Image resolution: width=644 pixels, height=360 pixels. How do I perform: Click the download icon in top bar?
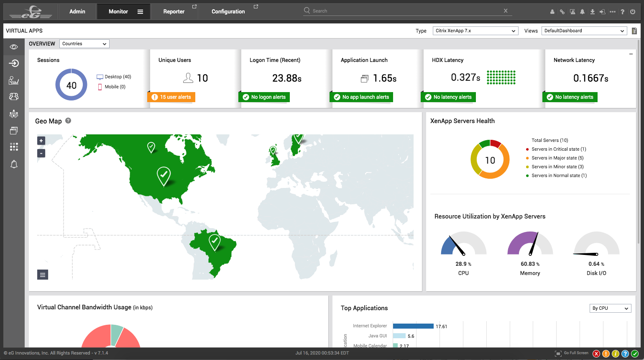coord(593,12)
